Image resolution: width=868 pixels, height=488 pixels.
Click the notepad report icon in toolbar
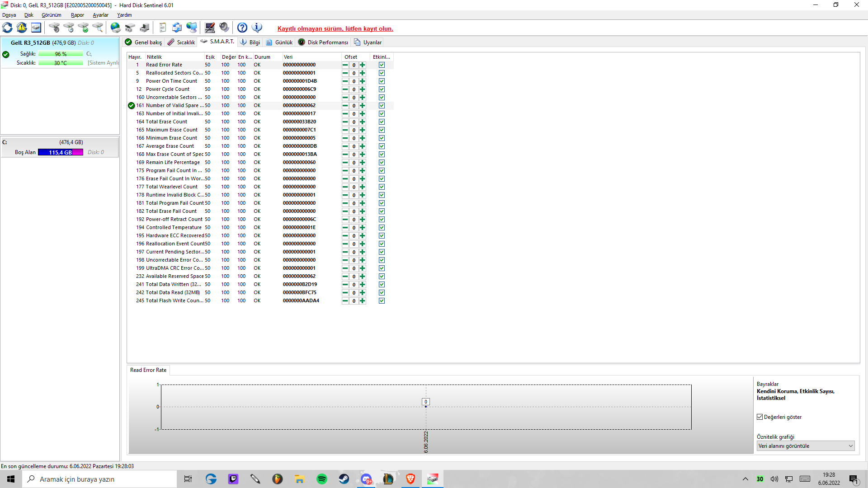[x=163, y=28]
